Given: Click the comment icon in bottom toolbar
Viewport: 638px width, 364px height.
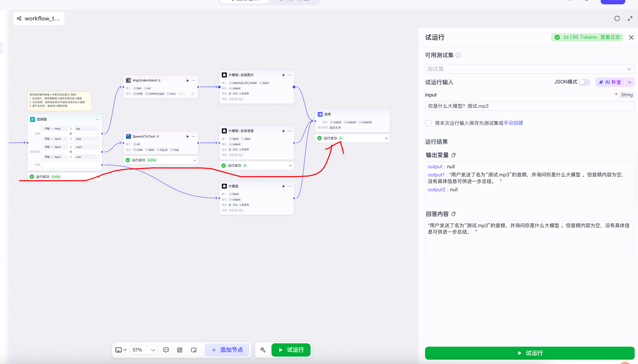Looking at the screenshot, I should (166, 350).
